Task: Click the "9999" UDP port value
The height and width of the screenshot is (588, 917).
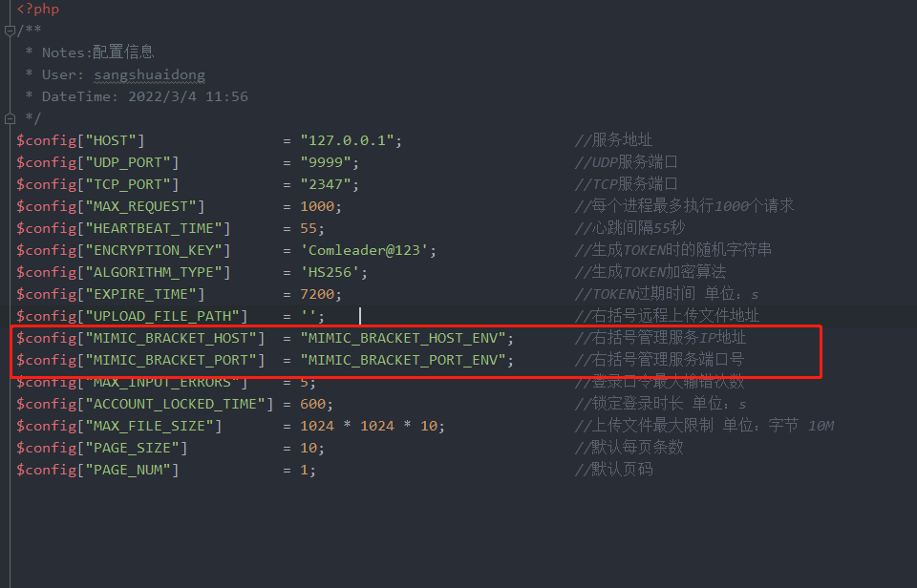Action: 325,162
